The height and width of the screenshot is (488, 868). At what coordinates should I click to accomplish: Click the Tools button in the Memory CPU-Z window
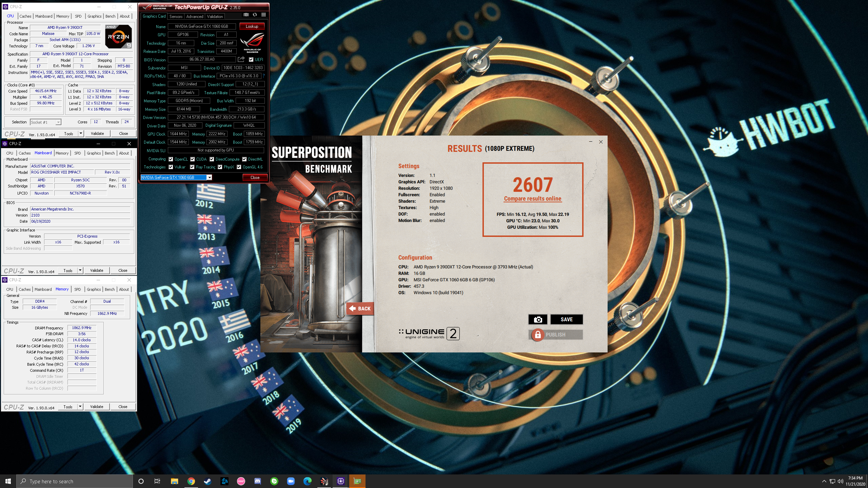(68, 407)
